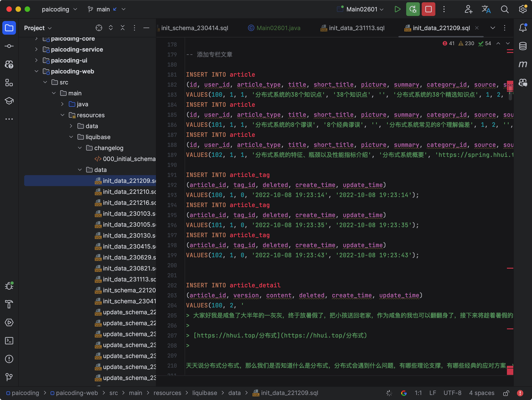Screen dimensions: 532x400
Task: Open the Terminal tool window icon
Action: coord(9,340)
